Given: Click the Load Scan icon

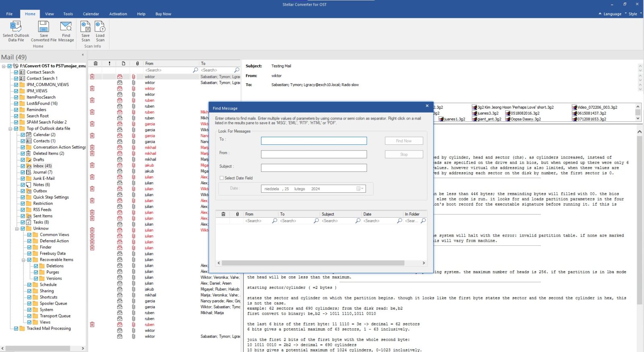Looking at the screenshot, I should click(x=100, y=27).
